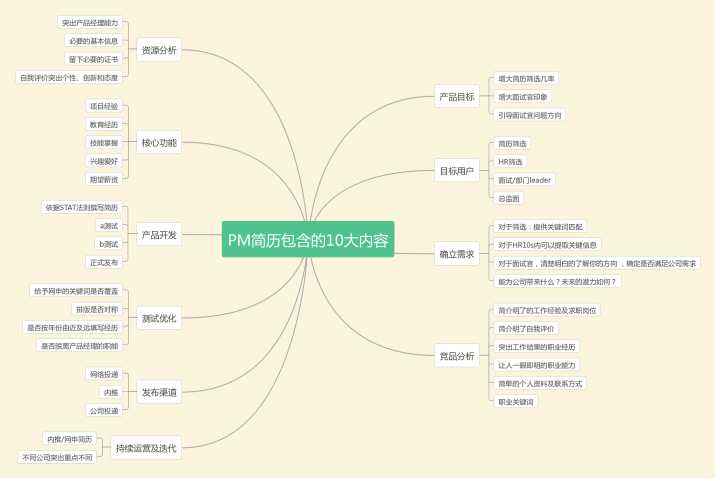Click the STAT法则 resume-writing subtopic
This screenshot has height=481, width=720.
coord(82,207)
